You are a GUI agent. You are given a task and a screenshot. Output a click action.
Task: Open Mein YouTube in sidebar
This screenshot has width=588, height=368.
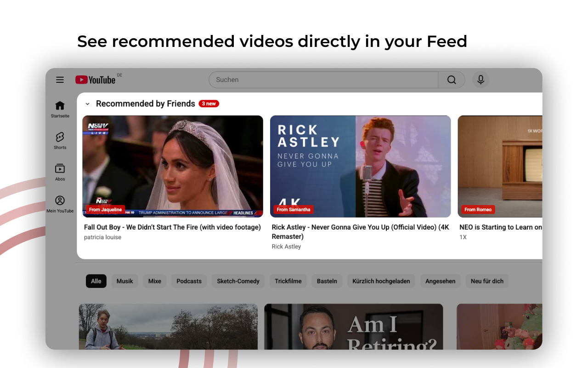click(x=60, y=204)
